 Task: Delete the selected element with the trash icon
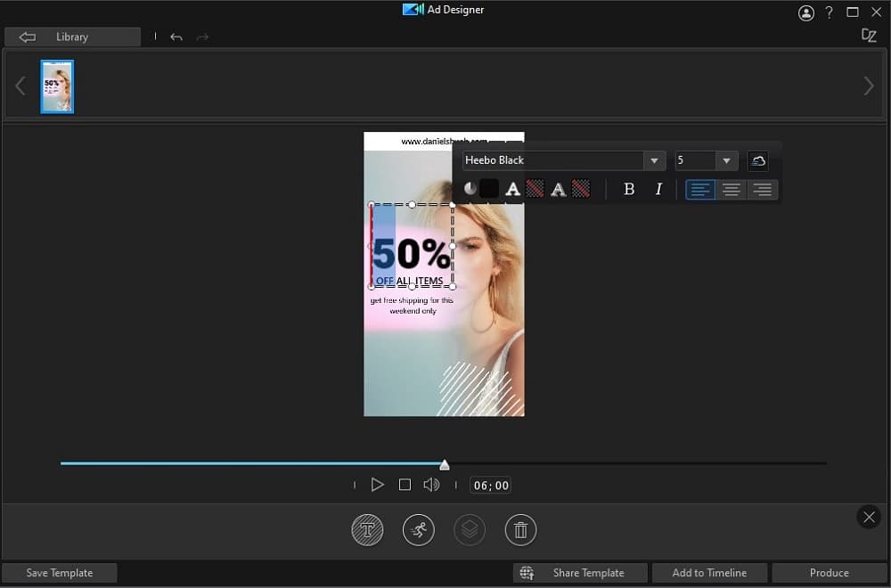[520, 529]
